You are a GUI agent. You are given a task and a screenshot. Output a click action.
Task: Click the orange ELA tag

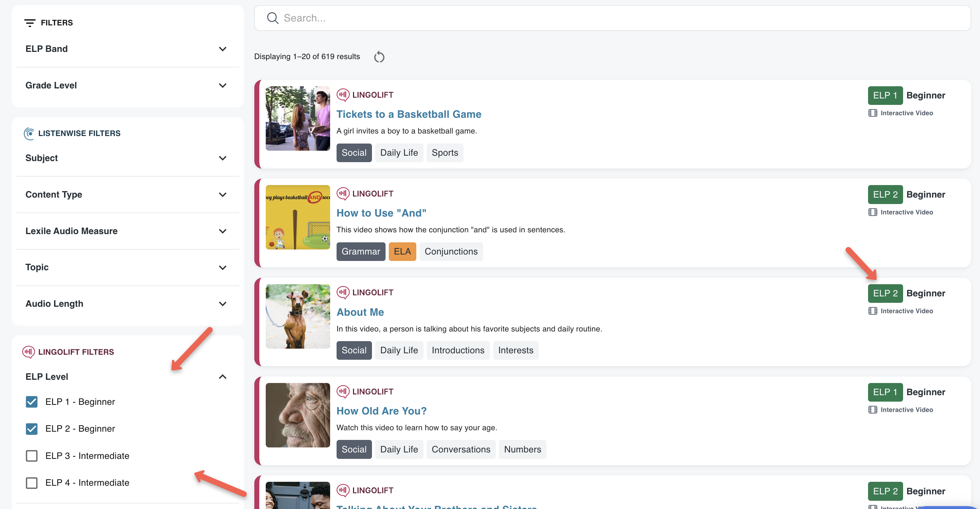tap(402, 251)
